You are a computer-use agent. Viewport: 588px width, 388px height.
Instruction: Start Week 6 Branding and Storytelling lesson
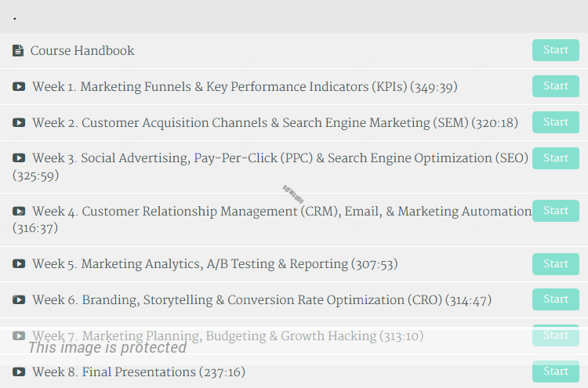pos(555,299)
